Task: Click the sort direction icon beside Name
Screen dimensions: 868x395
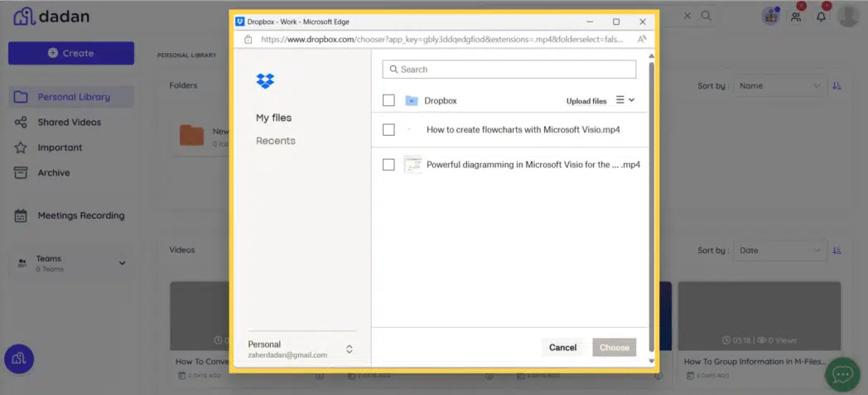Action: (837, 86)
